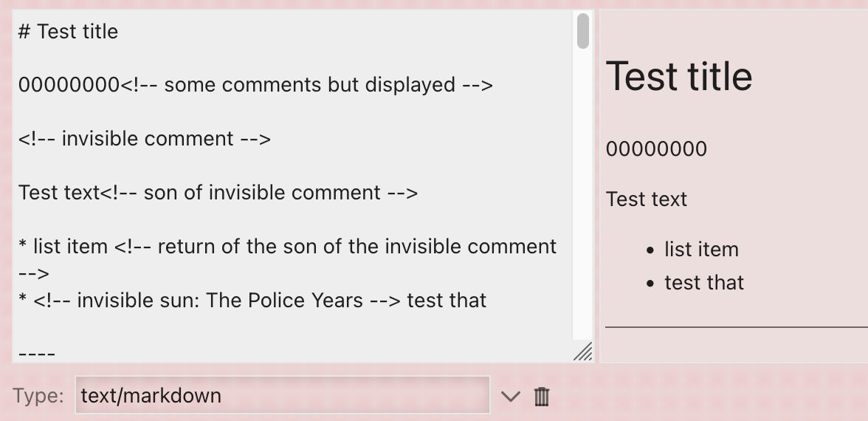The height and width of the screenshot is (421, 868).
Task: Click the 'invisible sun: The Police Years' line
Action: coord(252,300)
